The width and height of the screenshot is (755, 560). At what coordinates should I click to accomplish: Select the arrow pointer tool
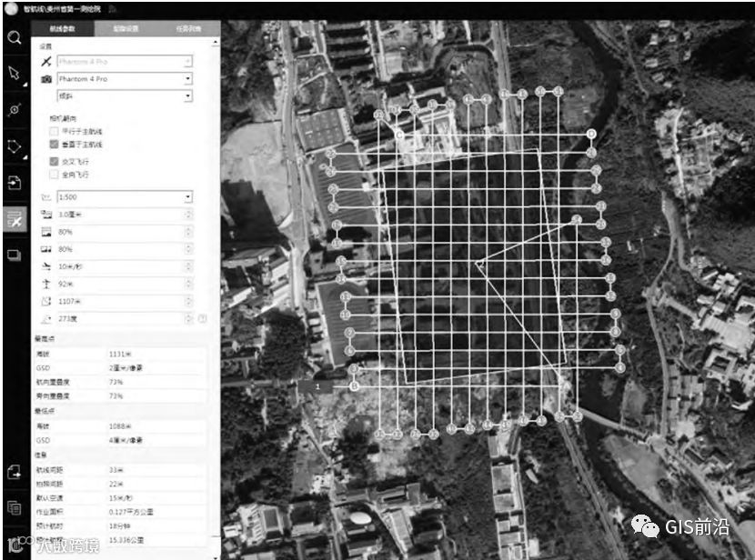point(15,73)
